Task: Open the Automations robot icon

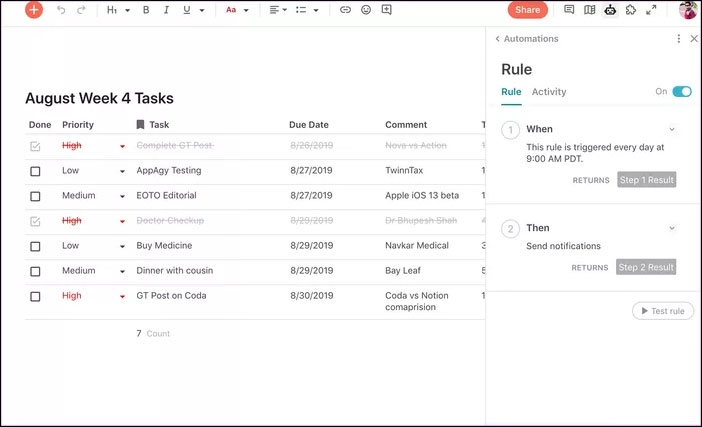Action: click(610, 10)
